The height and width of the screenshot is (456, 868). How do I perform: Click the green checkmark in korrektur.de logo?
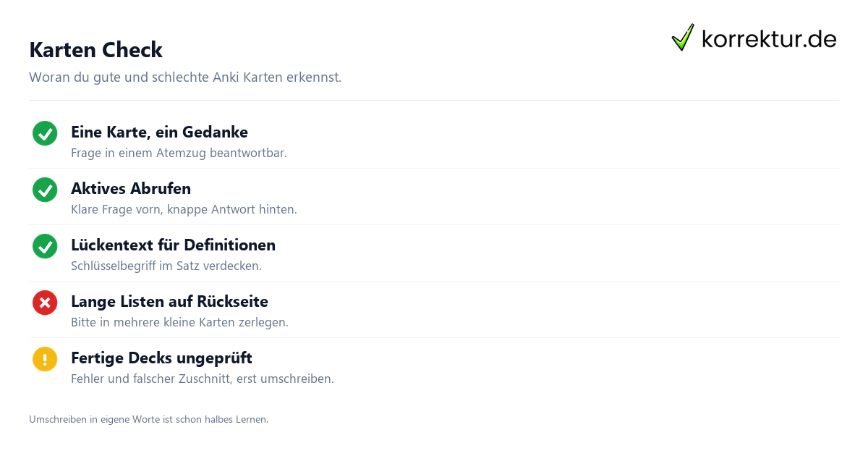coord(683,38)
